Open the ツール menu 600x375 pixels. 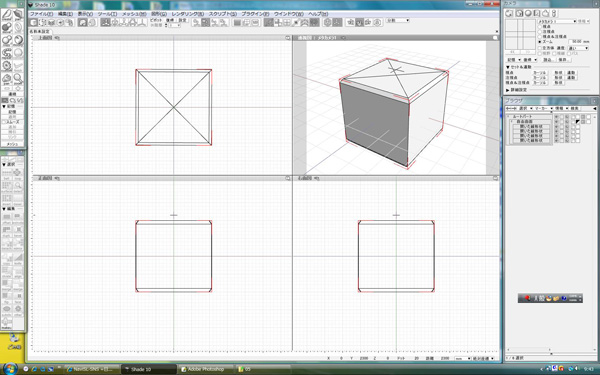[x=107, y=14]
